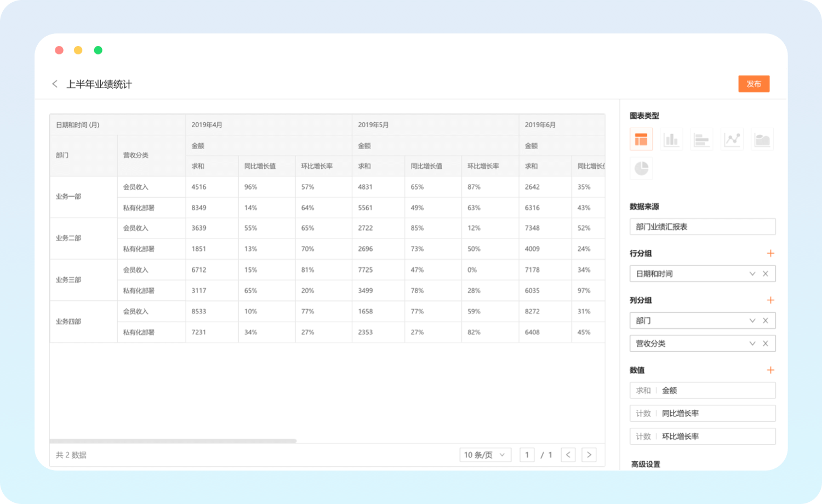Image resolution: width=822 pixels, height=504 pixels.
Task: Click the 部门业绩汇报表 data source field
Action: pos(702,227)
